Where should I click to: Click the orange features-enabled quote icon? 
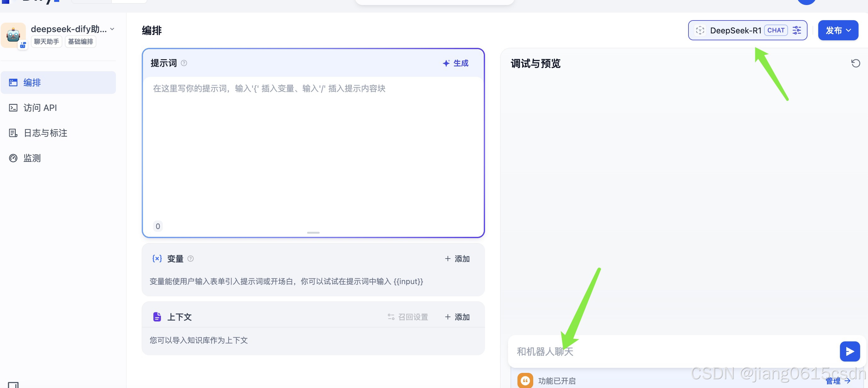(525, 380)
